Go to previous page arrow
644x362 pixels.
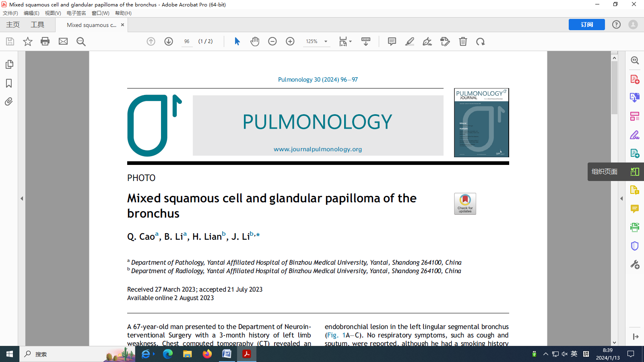point(151,41)
